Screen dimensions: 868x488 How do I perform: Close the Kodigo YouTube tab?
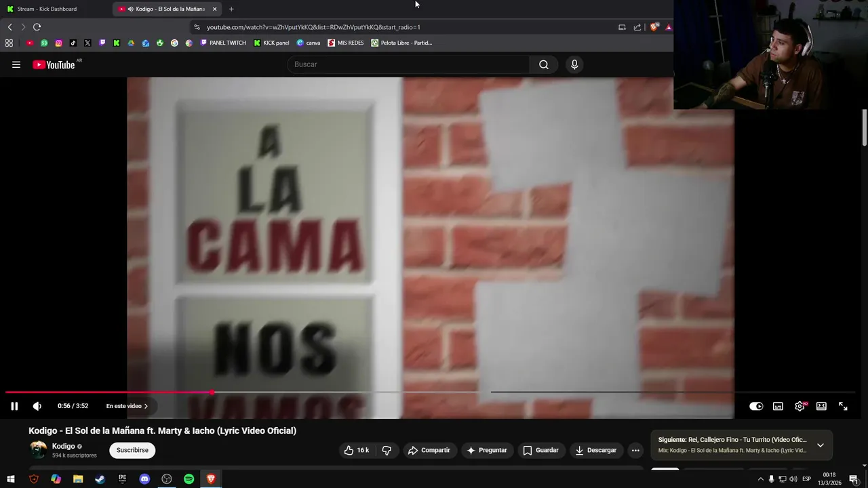[x=214, y=9]
